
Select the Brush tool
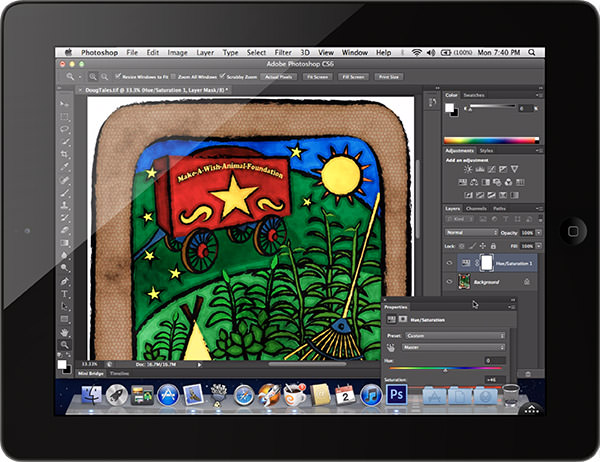[x=64, y=192]
